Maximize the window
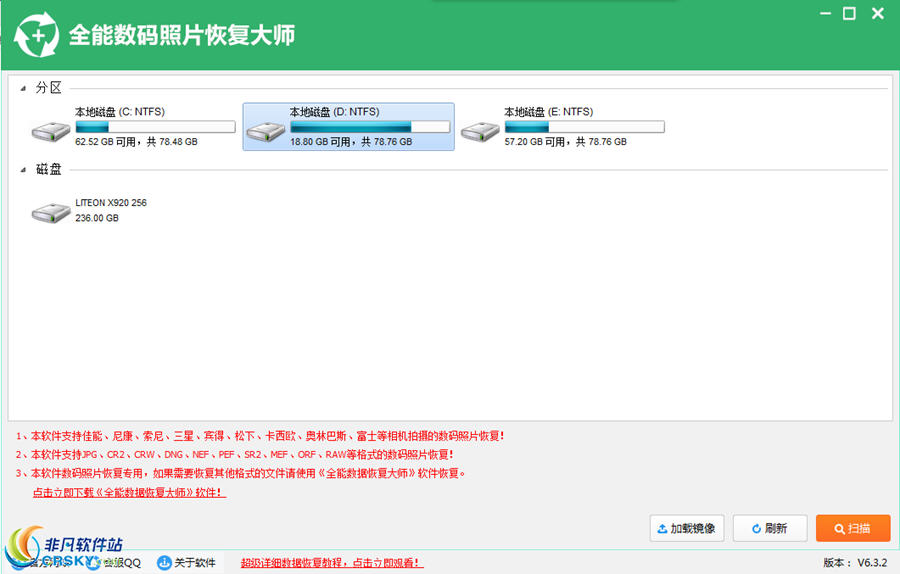Screen dimensions: 900x574 849,13
